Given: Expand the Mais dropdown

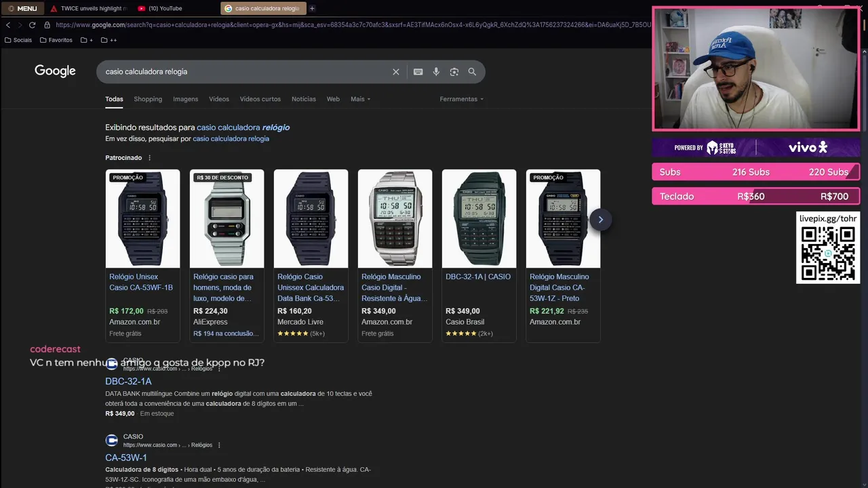Looking at the screenshot, I should 360,99.
